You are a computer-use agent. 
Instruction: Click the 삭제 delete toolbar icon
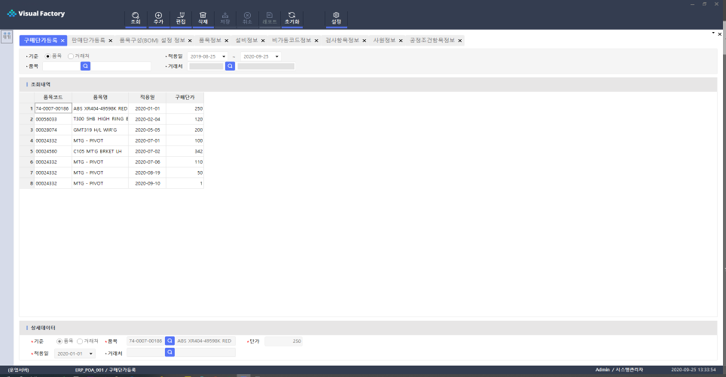[203, 18]
